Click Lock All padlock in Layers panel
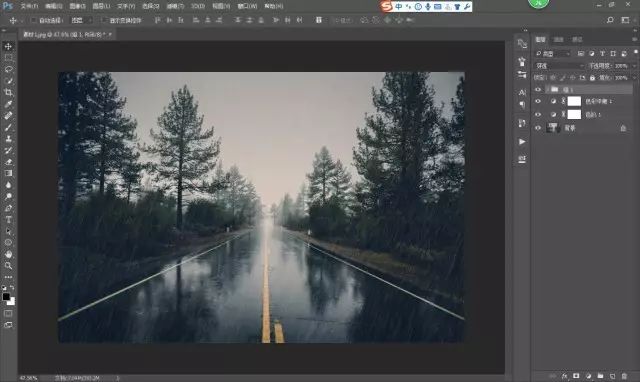Screen dimensions: 640x382 592,78
